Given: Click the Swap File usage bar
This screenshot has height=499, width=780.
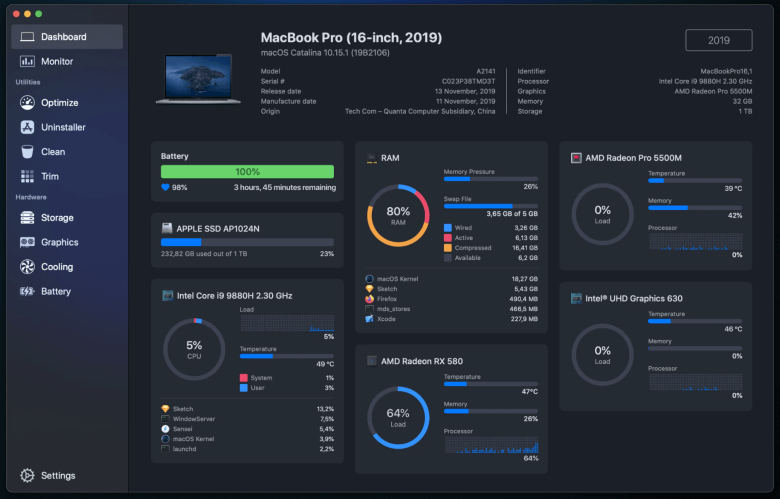Looking at the screenshot, I should 490,206.
